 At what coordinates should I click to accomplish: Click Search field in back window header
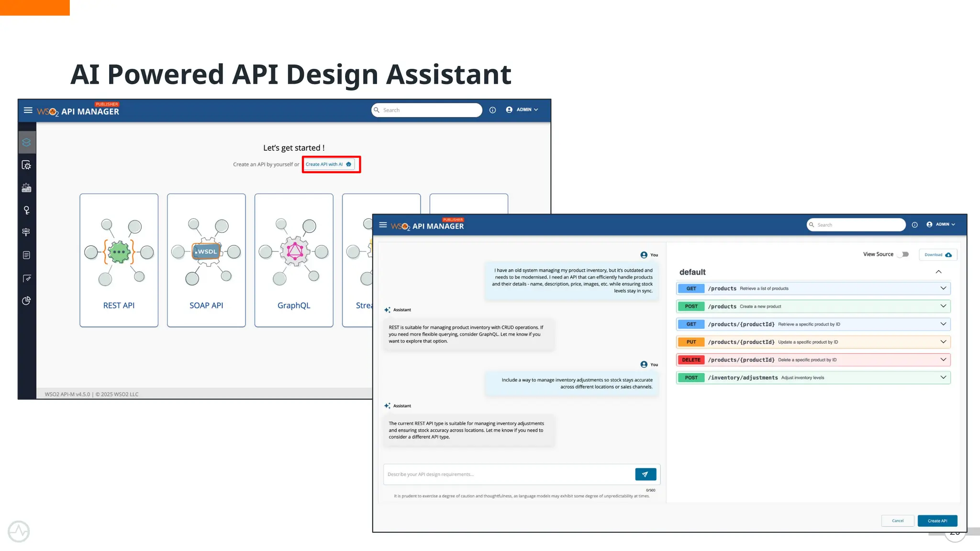coord(427,110)
